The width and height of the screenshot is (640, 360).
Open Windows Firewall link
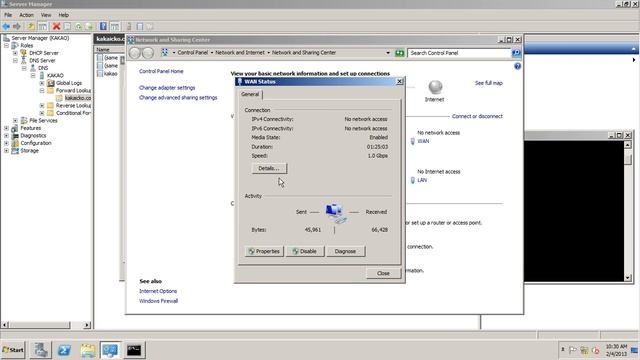pyautogui.click(x=158, y=301)
